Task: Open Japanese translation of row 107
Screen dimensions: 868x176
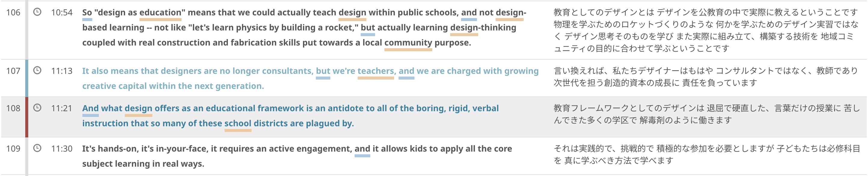Action: pos(706,77)
